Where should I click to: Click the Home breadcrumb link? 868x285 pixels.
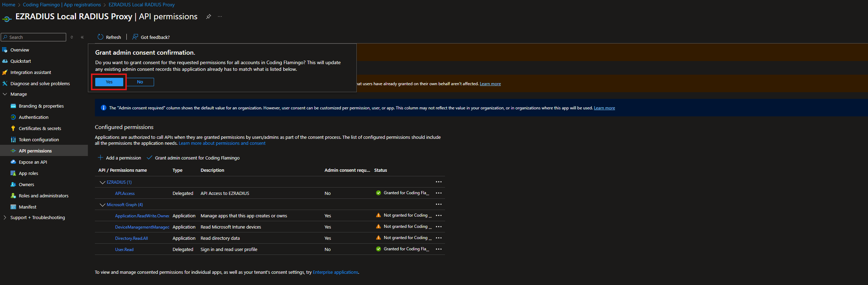pyautogui.click(x=9, y=5)
